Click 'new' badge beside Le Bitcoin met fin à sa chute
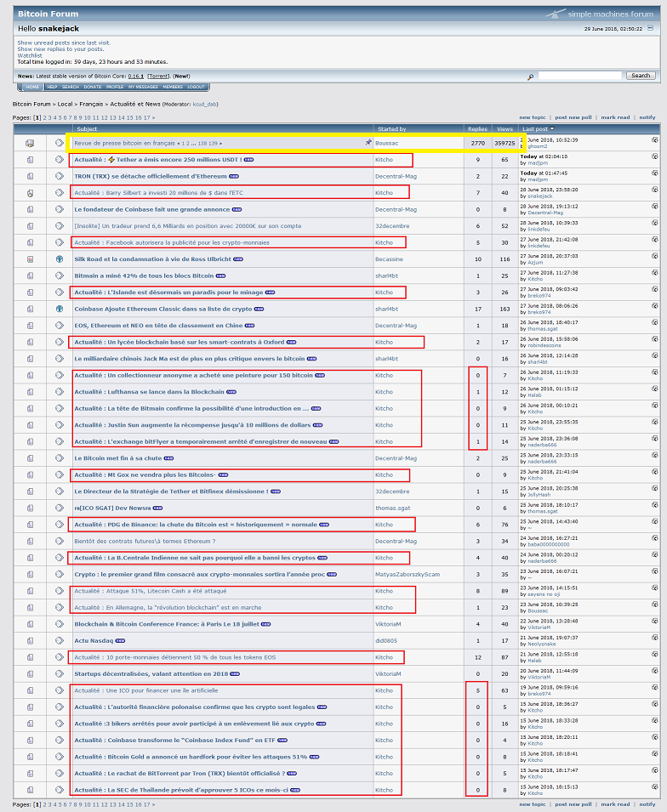 [169, 458]
